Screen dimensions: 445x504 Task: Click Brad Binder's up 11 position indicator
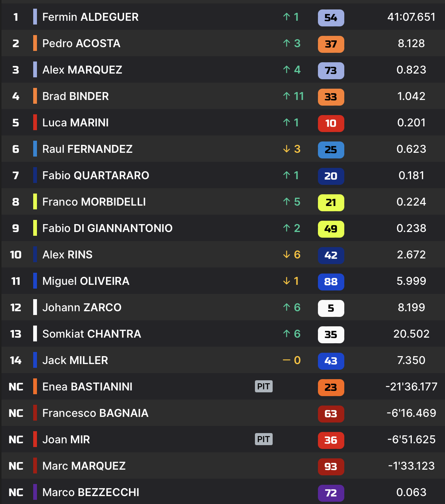(x=293, y=96)
